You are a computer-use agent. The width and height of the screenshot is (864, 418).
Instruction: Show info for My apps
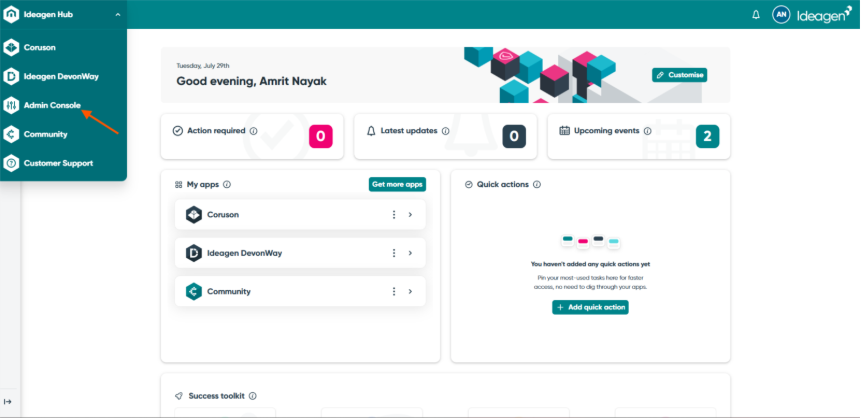(227, 184)
